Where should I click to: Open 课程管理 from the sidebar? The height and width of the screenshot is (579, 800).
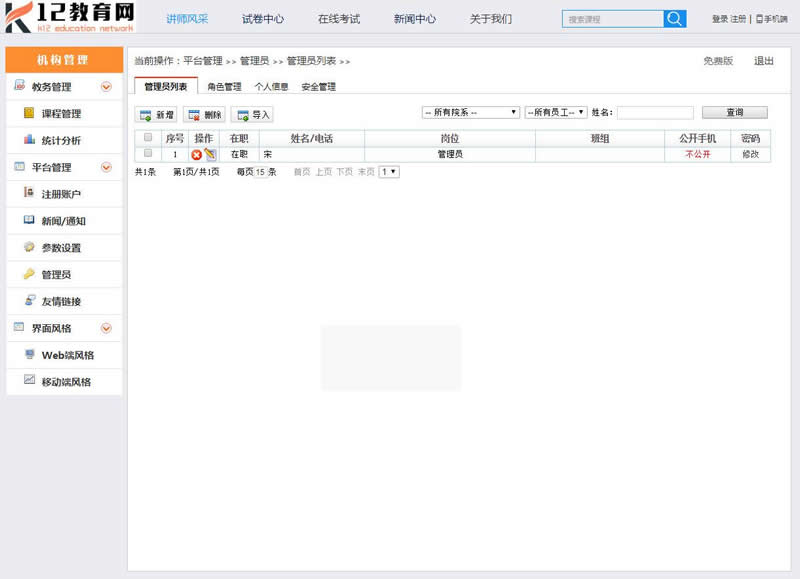coord(61,114)
